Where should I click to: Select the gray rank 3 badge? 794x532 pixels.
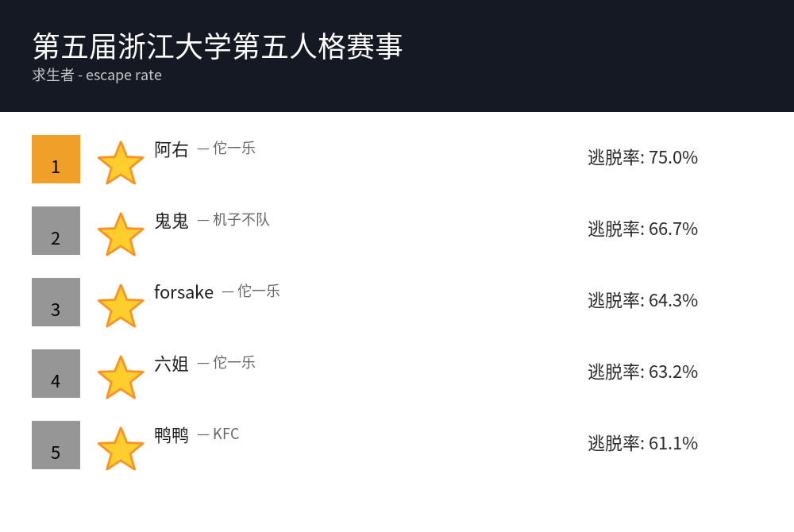click(x=56, y=302)
